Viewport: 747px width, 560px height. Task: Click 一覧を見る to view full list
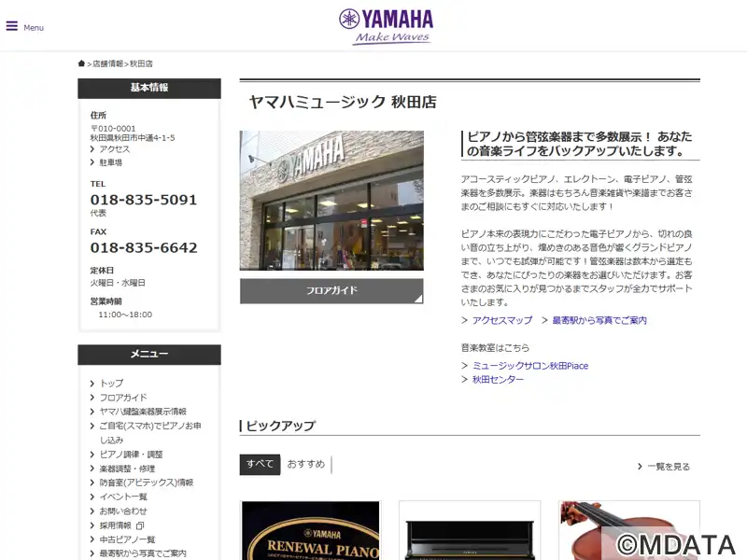click(x=669, y=467)
